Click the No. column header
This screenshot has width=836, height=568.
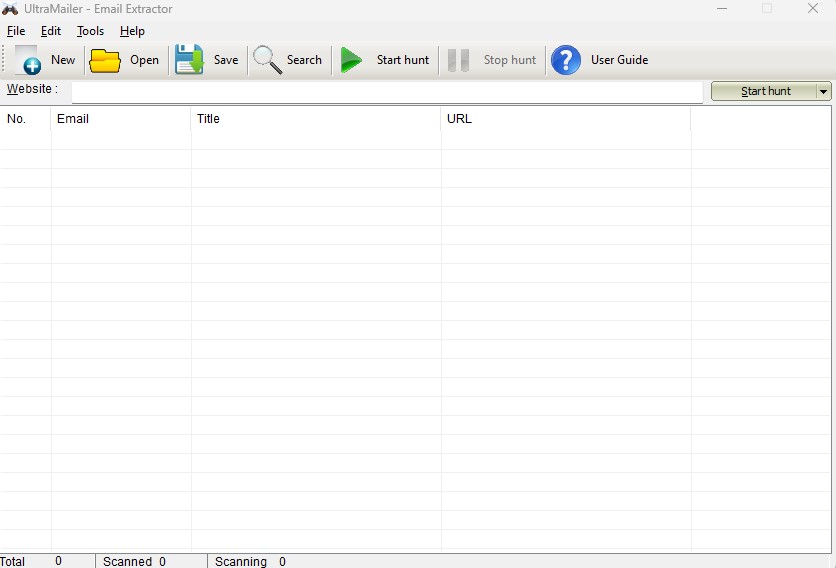pos(25,119)
